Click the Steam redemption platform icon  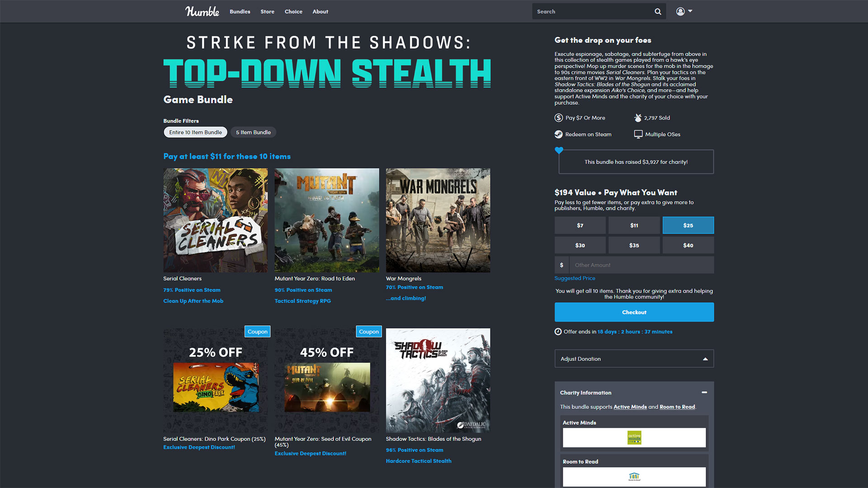pyautogui.click(x=557, y=133)
